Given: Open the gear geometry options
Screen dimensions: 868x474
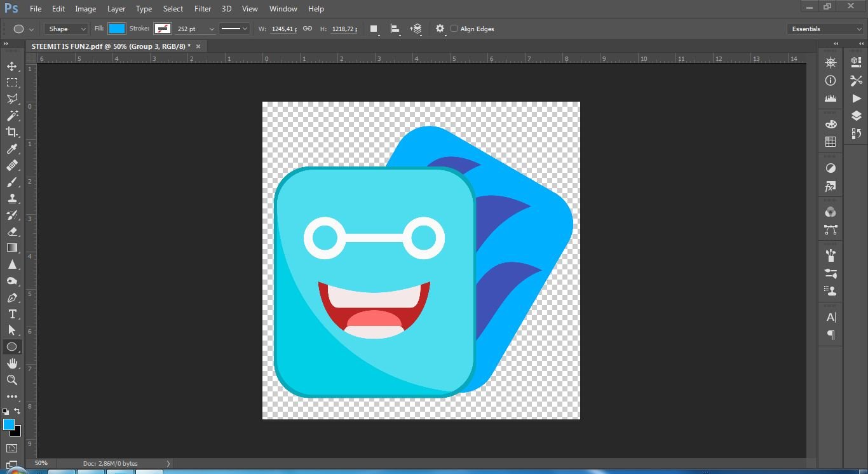Looking at the screenshot, I should (x=440, y=29).
